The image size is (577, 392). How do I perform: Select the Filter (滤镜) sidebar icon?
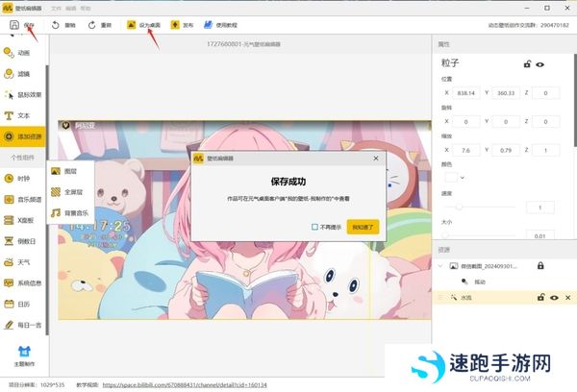click(x=9, y=74)
